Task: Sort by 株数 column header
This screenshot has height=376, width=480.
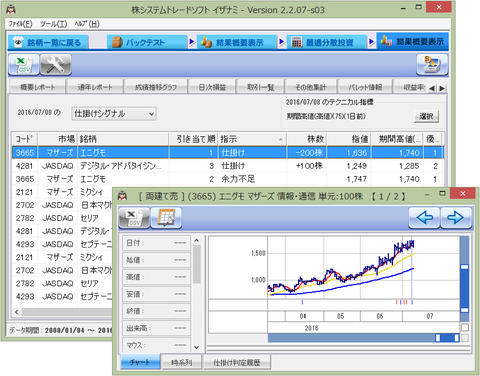Action: tap(307, 139)
